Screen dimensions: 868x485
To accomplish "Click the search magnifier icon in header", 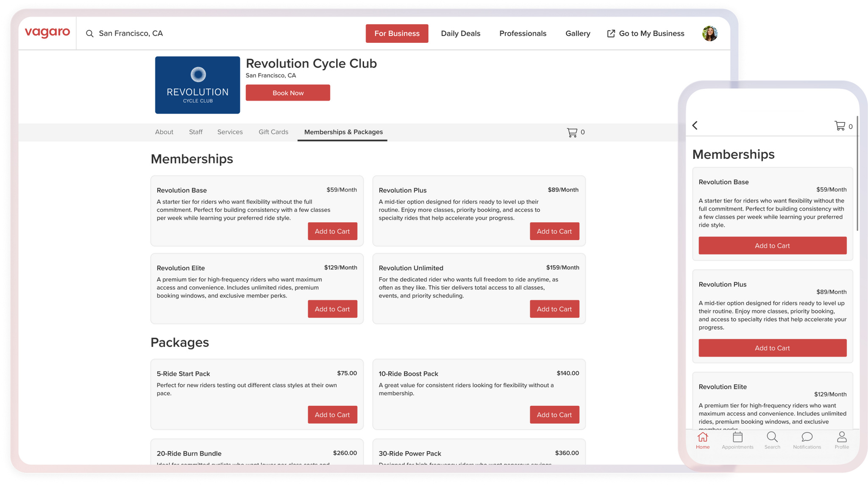I will [89, 33].
